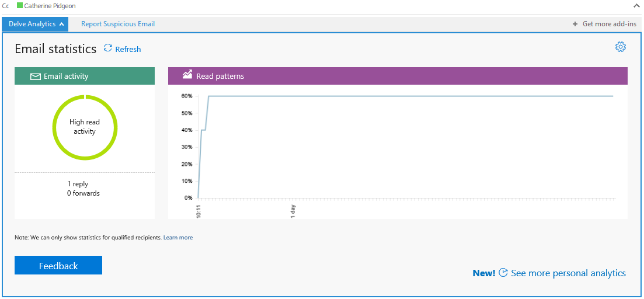
Task: Collapse the Delve Analytics tab
Action: coord(35,24)
